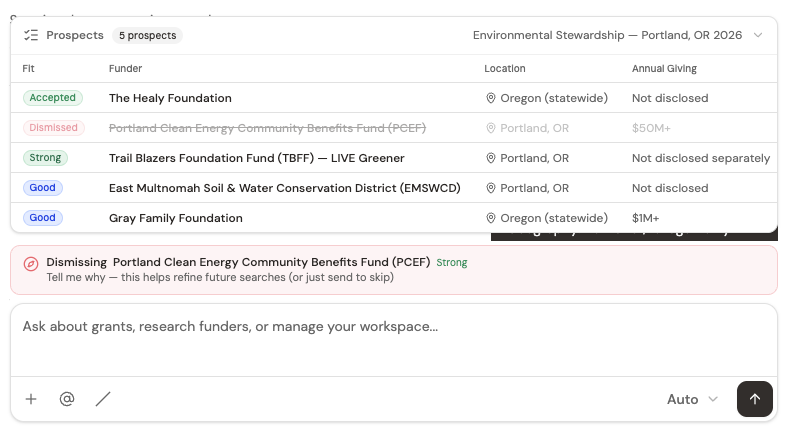Click the chat message input field

coord(393,341)
